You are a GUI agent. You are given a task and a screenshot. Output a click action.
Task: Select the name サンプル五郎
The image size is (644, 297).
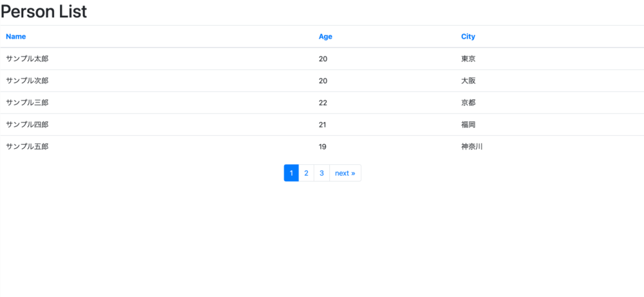point(27,146)
